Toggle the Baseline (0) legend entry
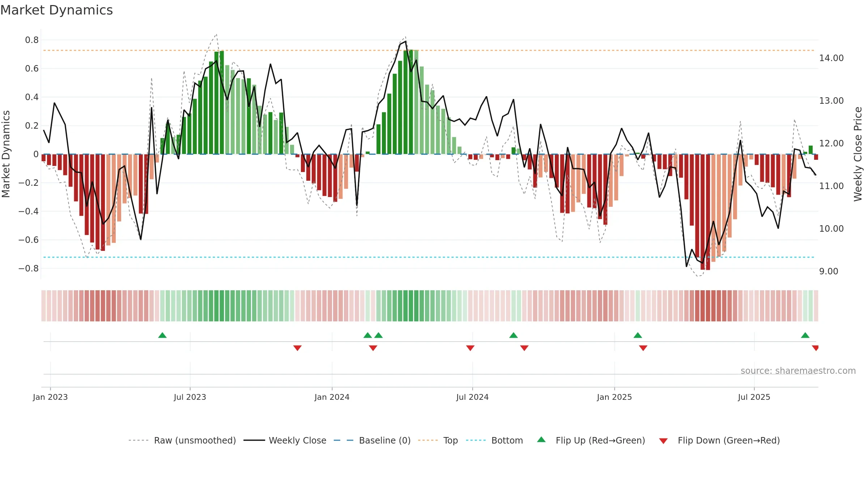The image size is (868, 488). (385, 440)
